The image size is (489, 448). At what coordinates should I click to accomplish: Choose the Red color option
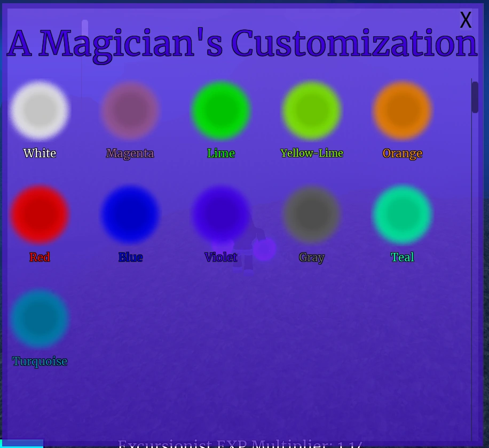pyautogui.click(x=40, y=214)
